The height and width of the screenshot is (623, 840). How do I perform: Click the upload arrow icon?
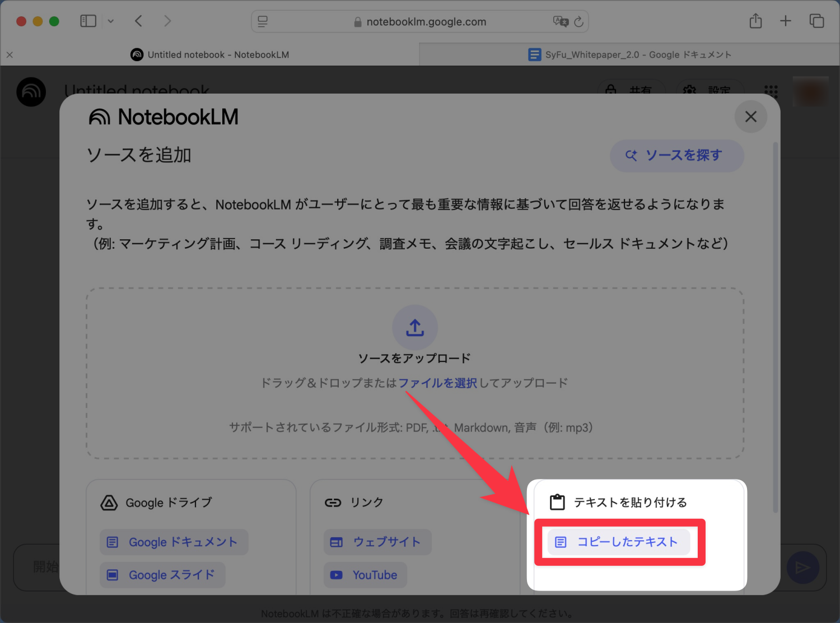(x=415, y=328)
